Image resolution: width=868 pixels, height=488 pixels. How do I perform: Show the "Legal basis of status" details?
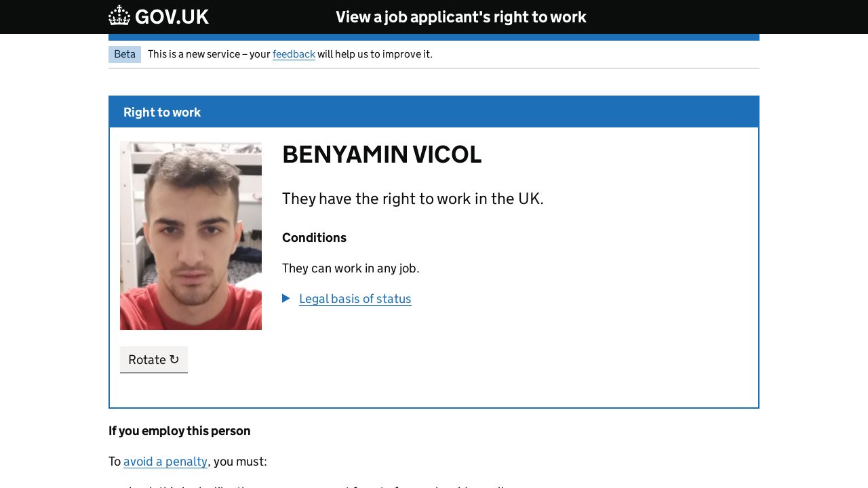[x=355, y=299]
